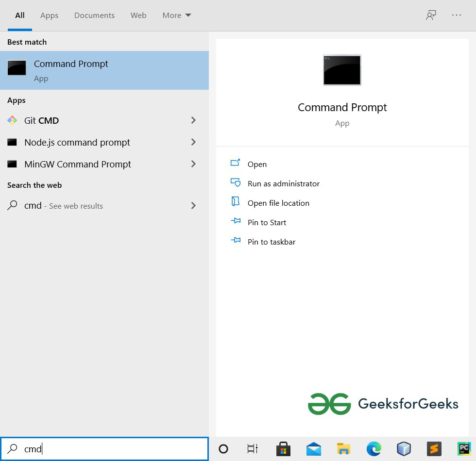Open the Mail app from taskbar
This screenshot has height=461, width=476.
tap(314, 449)
